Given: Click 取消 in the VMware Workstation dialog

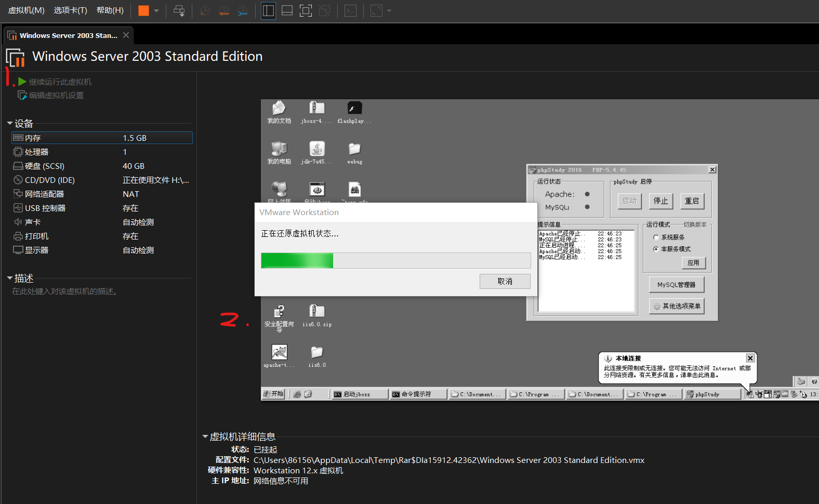Looking at the screenshot, I should [x=505, y=281].
